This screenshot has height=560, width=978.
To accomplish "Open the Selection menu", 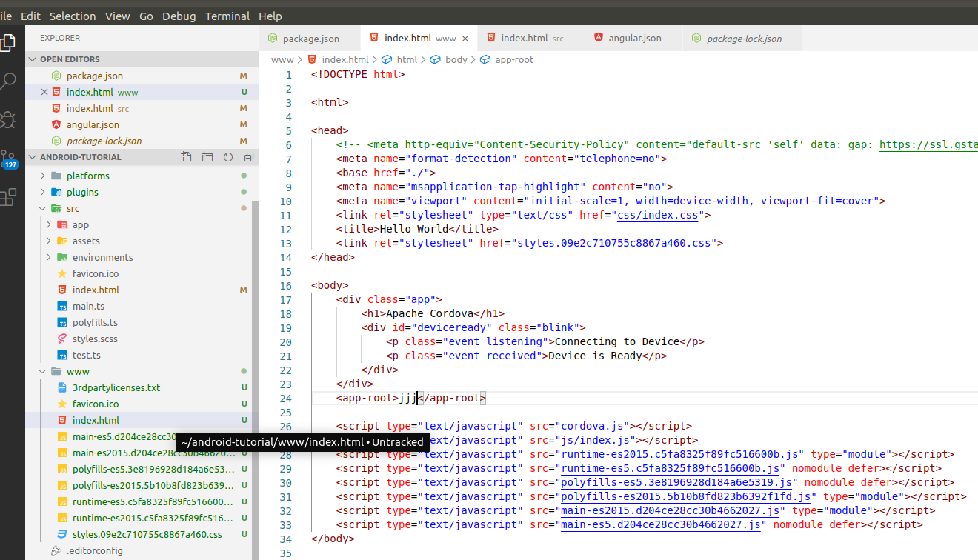I will click(73, 16).
